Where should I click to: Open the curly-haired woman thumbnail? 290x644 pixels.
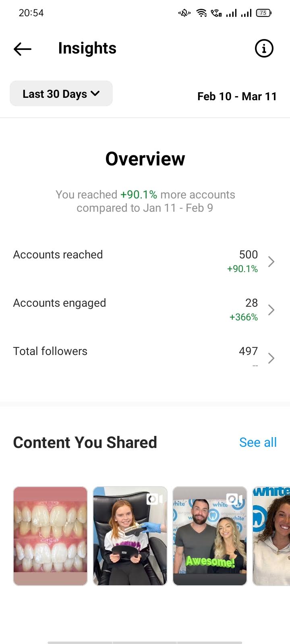pos(271,536)
